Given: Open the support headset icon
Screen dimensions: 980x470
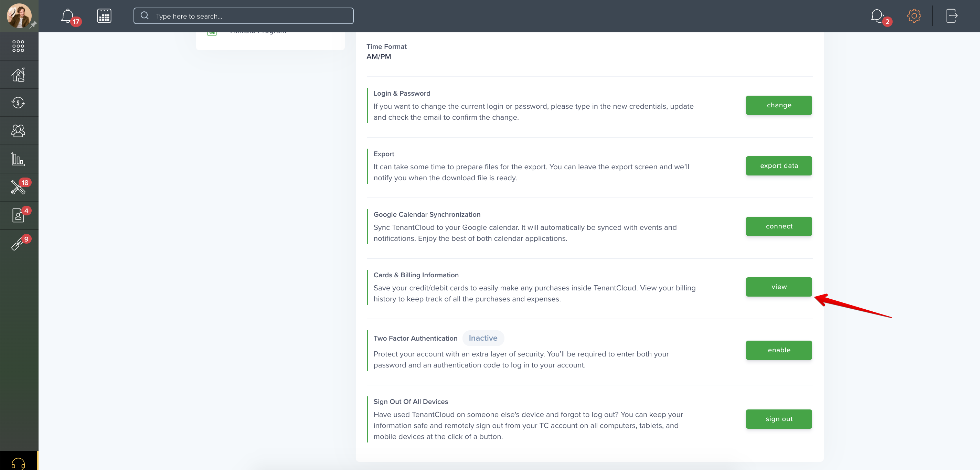Looking at the screenshot, I should [18, 463].
